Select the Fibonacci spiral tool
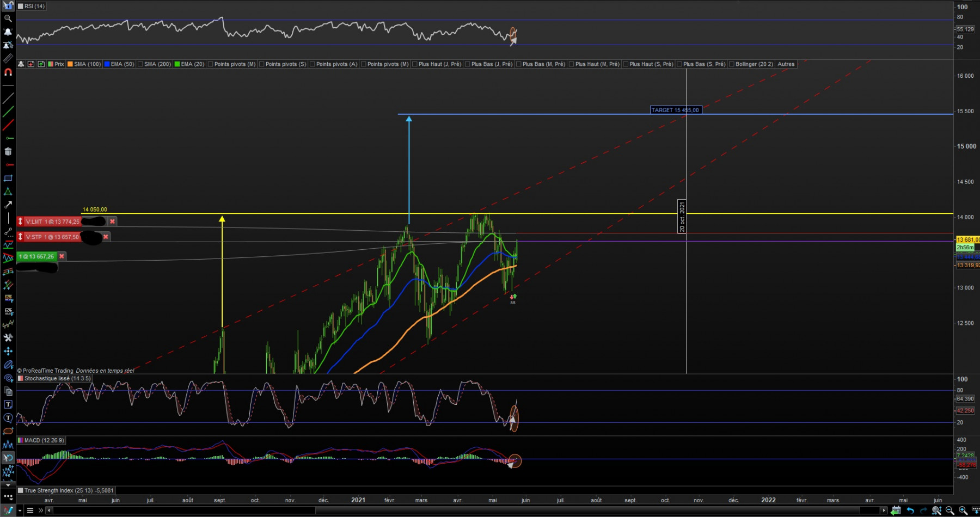 tap(8, 378)
